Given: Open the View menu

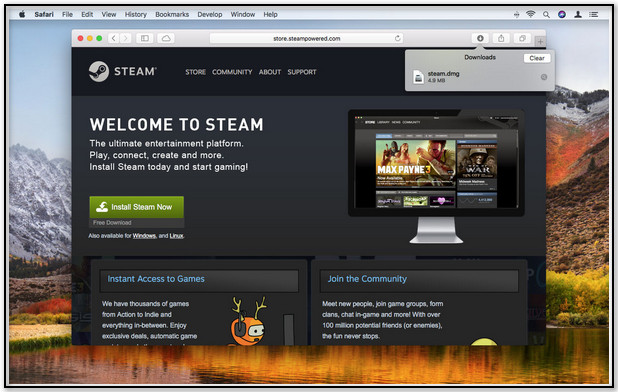Looking at the screenshot, I should pyautogui.click(x=109, y=15).
